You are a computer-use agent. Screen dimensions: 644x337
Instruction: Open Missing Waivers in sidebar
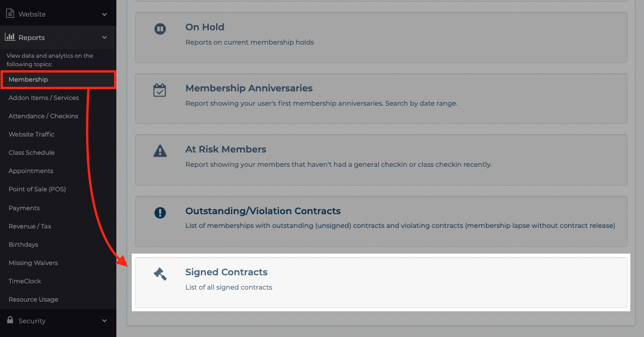coord(33,263)
